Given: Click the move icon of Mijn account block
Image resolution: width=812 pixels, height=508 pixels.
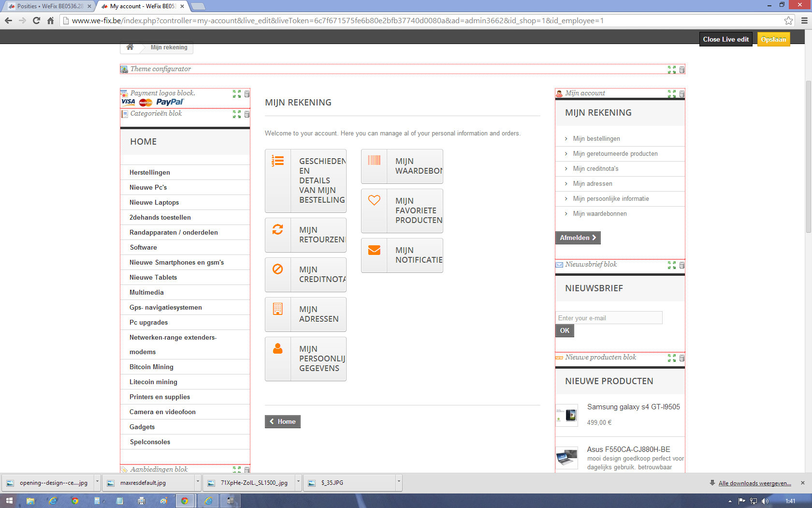Looking at the screenshot, I should click(672, 94).
